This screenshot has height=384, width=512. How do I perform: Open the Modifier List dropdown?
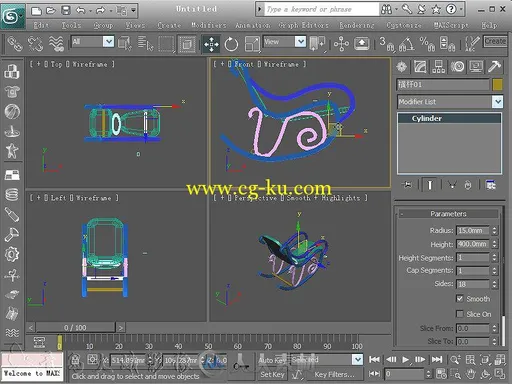pyautogui.click(x=497, y=101)
